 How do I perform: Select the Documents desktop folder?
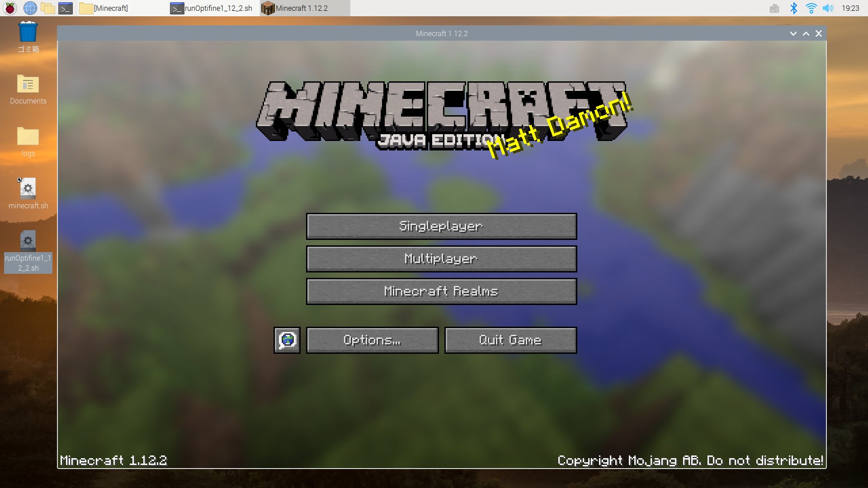(28, 89)
